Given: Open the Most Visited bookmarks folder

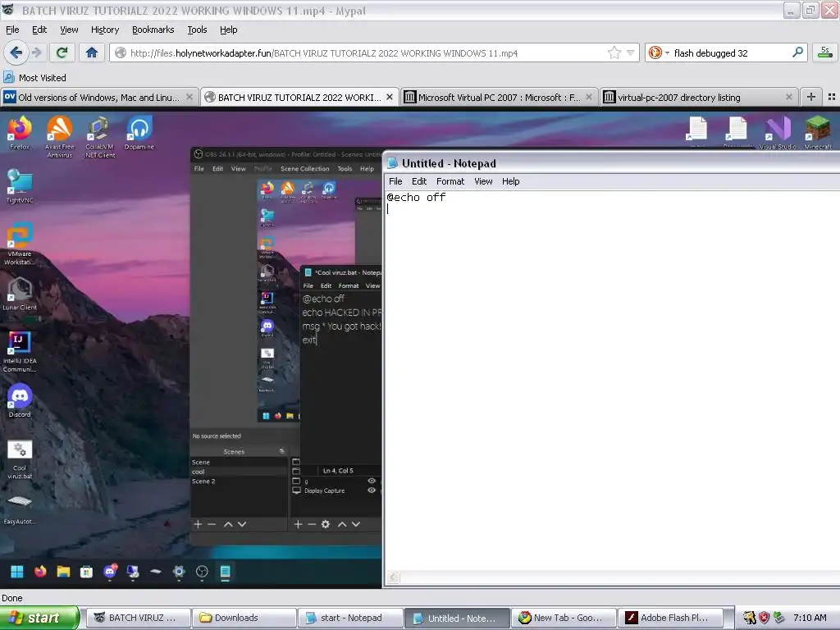Looking at the screenshot, I should click(35, 78).
